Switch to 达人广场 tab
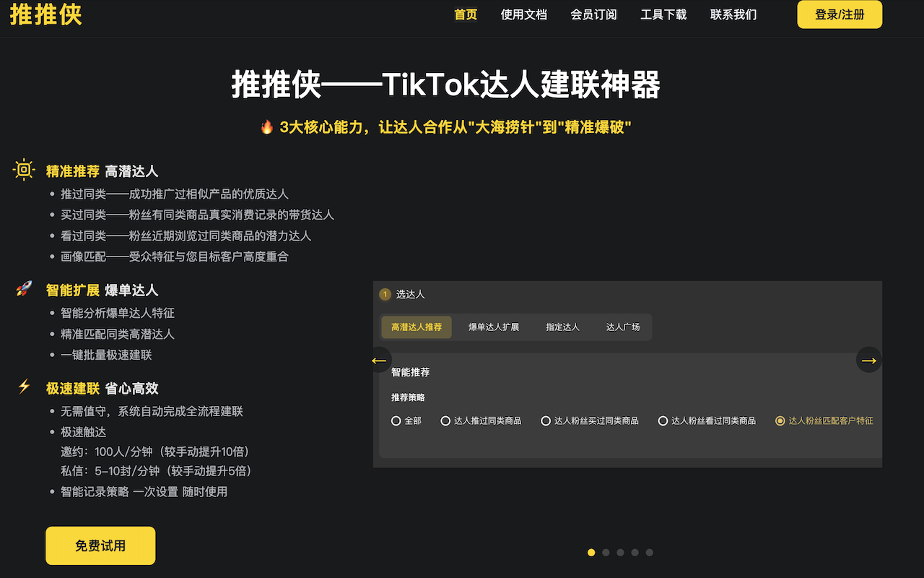The width and height of the screenshot is (924, 578). click(x=623, y=327)
